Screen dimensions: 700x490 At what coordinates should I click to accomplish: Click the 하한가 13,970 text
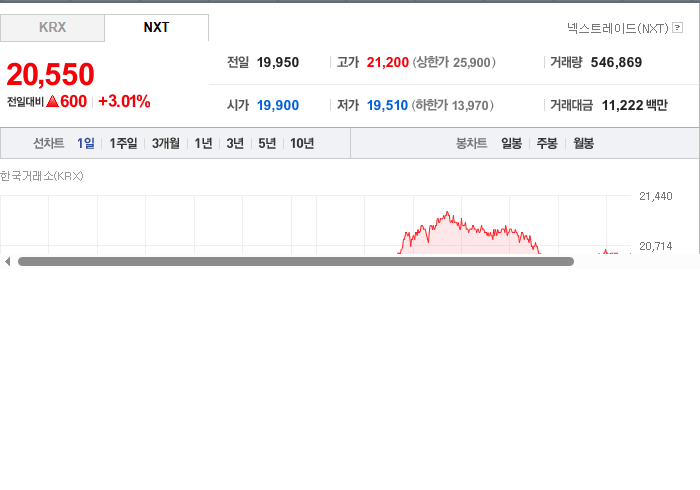(x=452, y=105)
